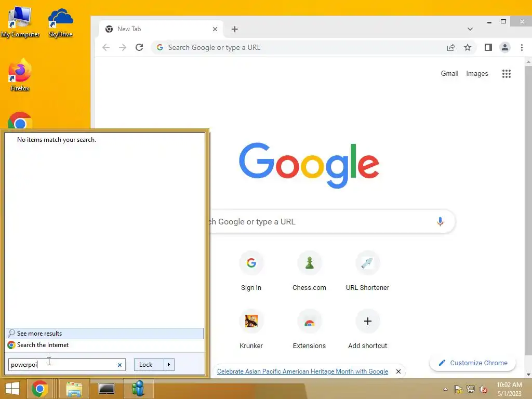The height and width of the screenshot is (399, 532).
Task: Open the tab search chevron in Chrome
Action: (470, 29)
